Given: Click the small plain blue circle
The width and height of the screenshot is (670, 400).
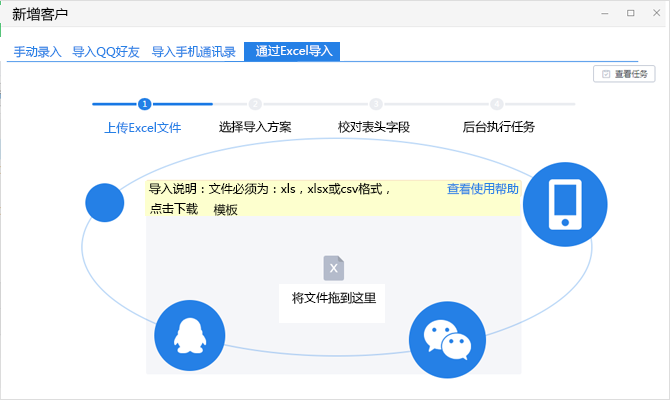Looking at the screenshot, I should pyautogui.click(x=104, y=203).
